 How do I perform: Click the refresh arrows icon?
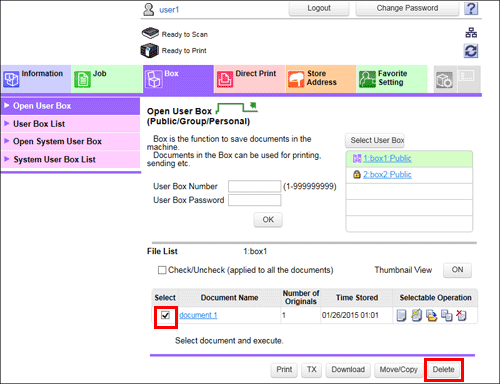pos(471,51)
